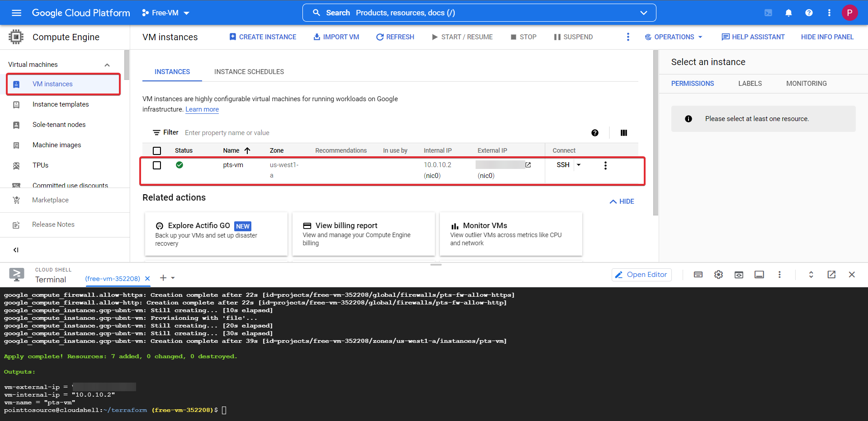Viewport: 868px width, 421px height.
Task: Close the Cloud Shell panel
Action: pos(852,275)
